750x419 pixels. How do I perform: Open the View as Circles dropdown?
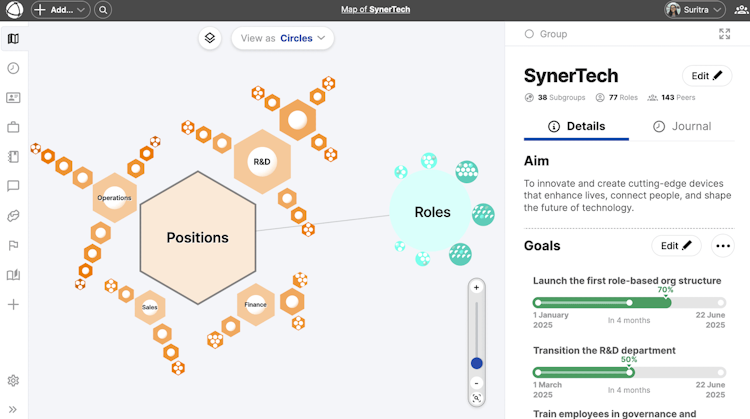click(x=282, y=38)
